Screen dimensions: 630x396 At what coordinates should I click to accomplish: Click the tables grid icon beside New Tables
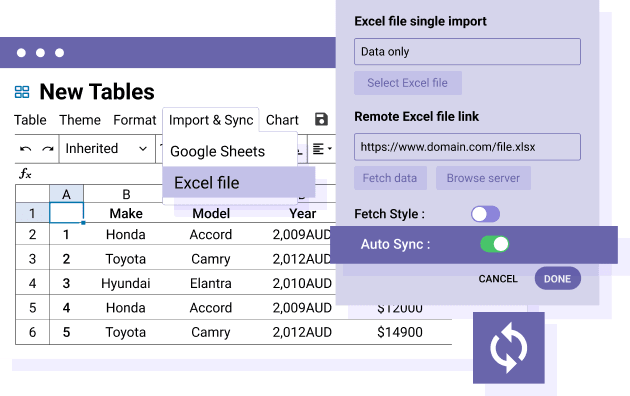pyautogui.click(x=22, y=92)
